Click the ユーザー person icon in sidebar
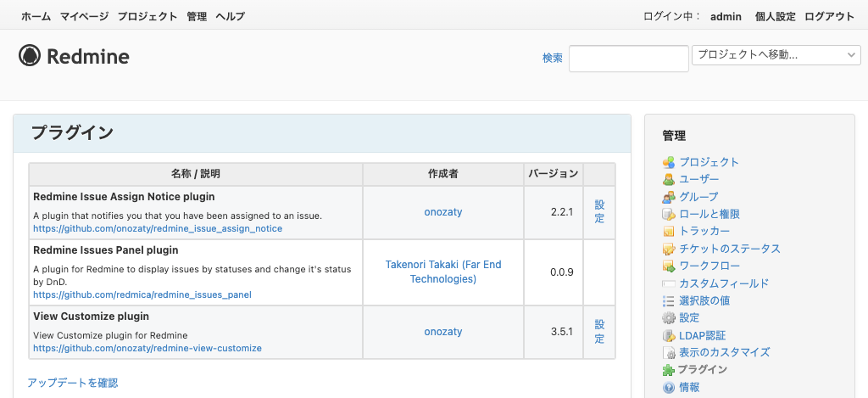The height and width of the screenshot is (398, 868). pyautogui.click(x=668, y=180)
